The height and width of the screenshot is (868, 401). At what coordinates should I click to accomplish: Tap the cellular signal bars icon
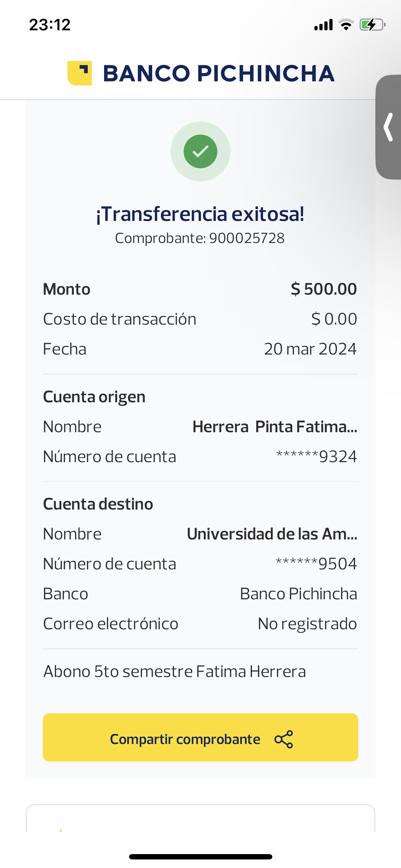pos(323,25)
